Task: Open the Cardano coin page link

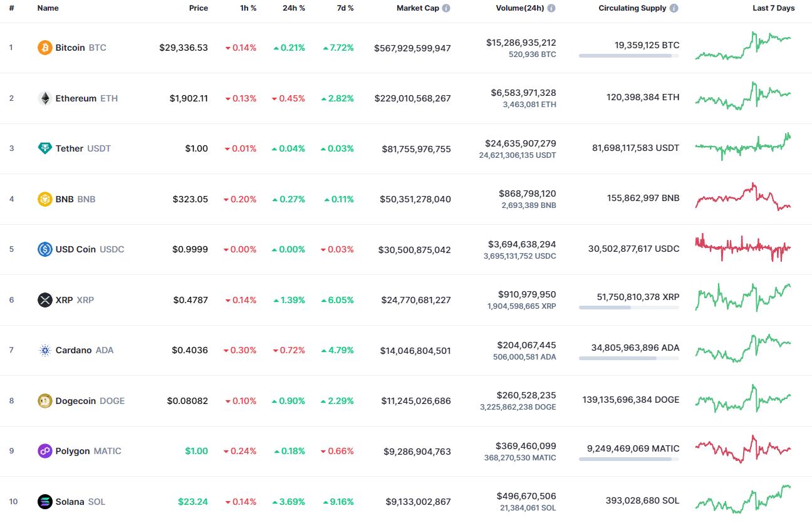Action: 75,350
